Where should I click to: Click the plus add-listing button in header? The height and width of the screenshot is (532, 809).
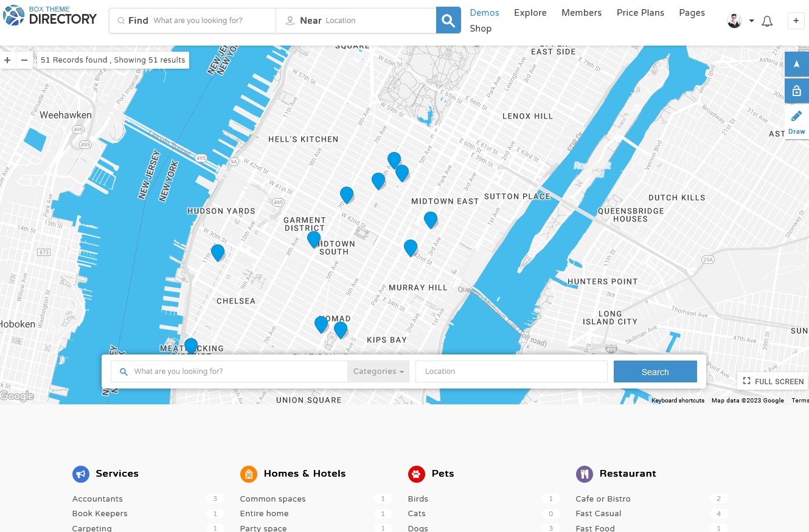(x=796, y=21)
